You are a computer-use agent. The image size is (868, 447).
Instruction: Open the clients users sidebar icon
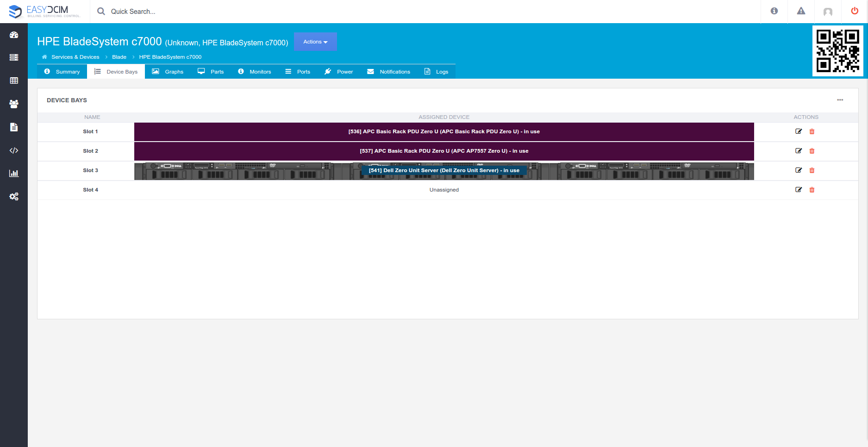click(x=14, y=104)
